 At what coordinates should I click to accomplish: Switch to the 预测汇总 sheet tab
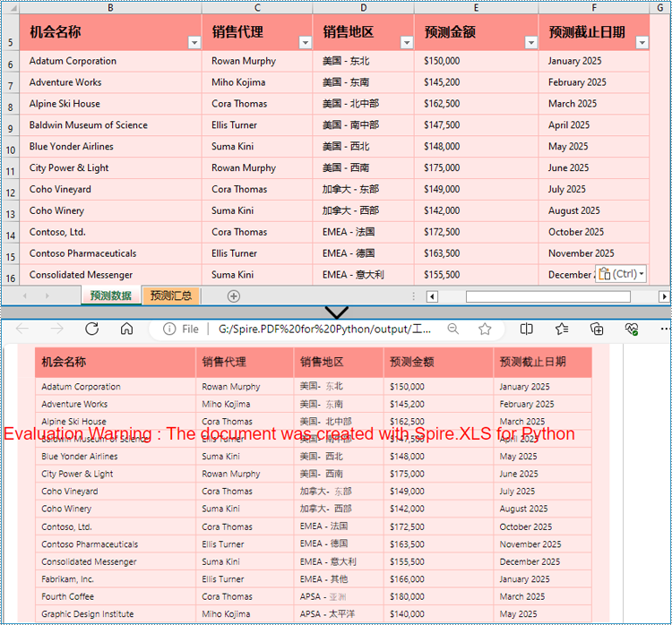pos(171,295)
